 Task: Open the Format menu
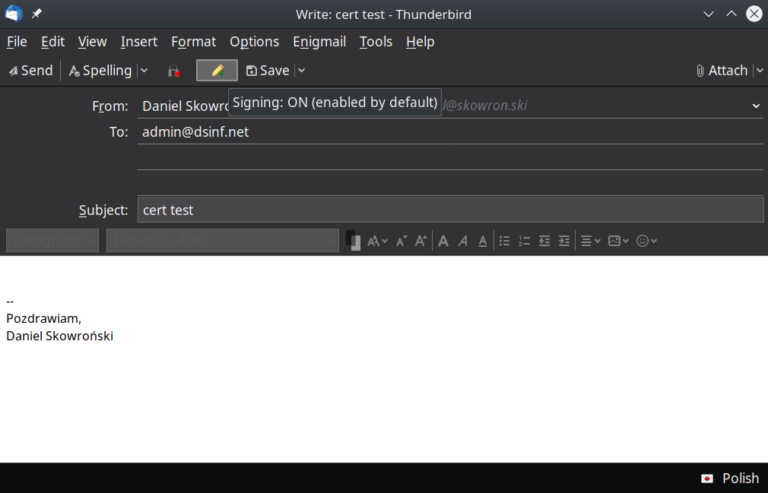(x=193, y=42)
